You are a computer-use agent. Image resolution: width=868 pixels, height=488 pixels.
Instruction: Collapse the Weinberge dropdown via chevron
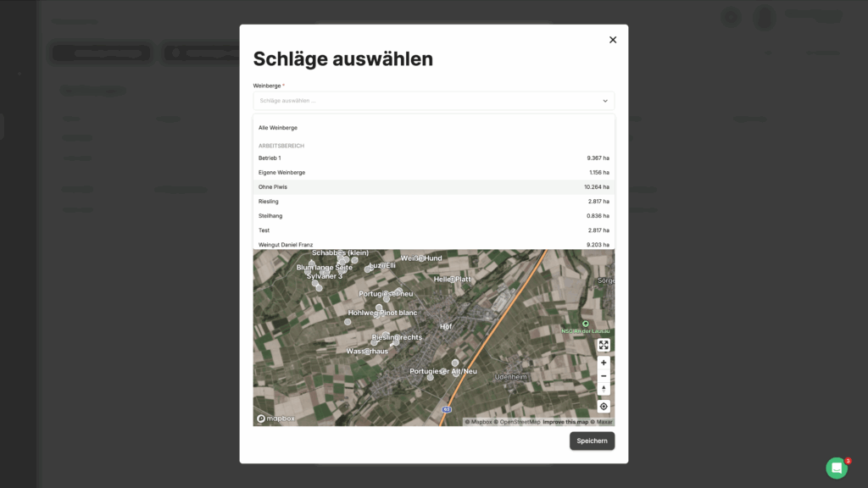pyautogui.click(x=605, y=101)
